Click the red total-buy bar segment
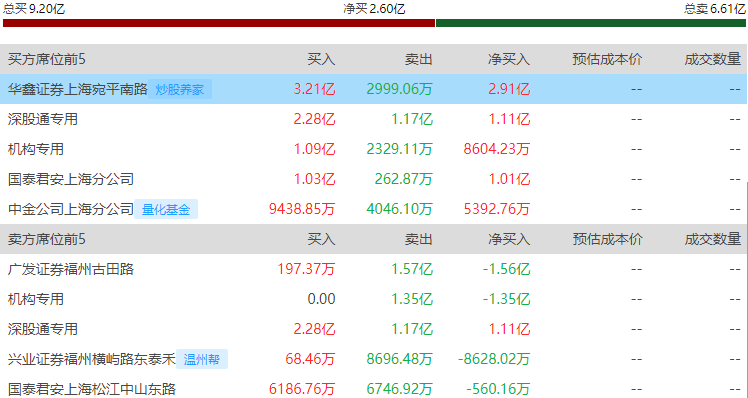The width and height of the screenshot is (748, 398). (x=219, y=23)
